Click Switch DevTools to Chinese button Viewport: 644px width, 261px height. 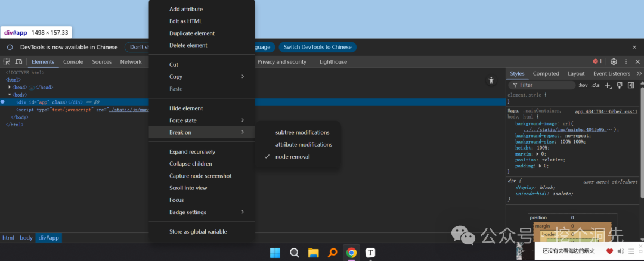coord(318,47)
